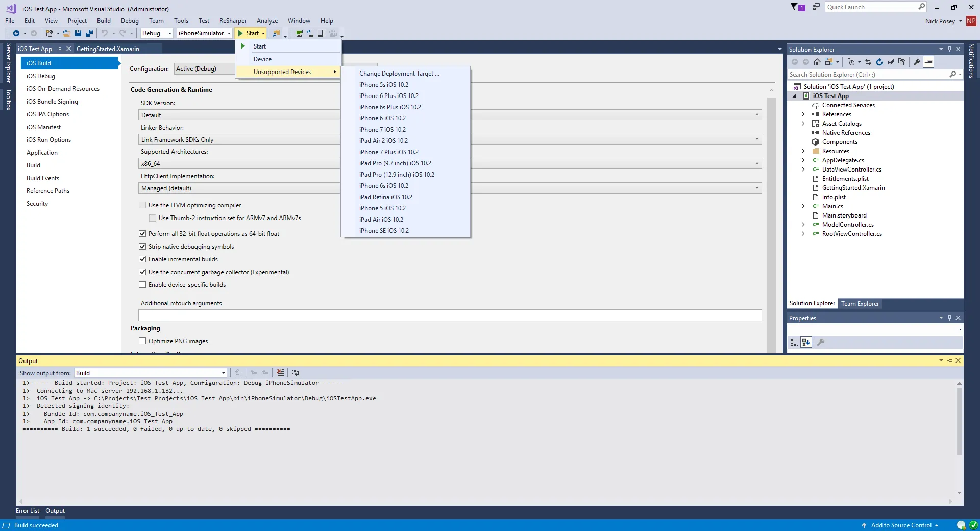Expand the References node in Solution Explorer
The image size is (980, 531).
tap(803, 114)
